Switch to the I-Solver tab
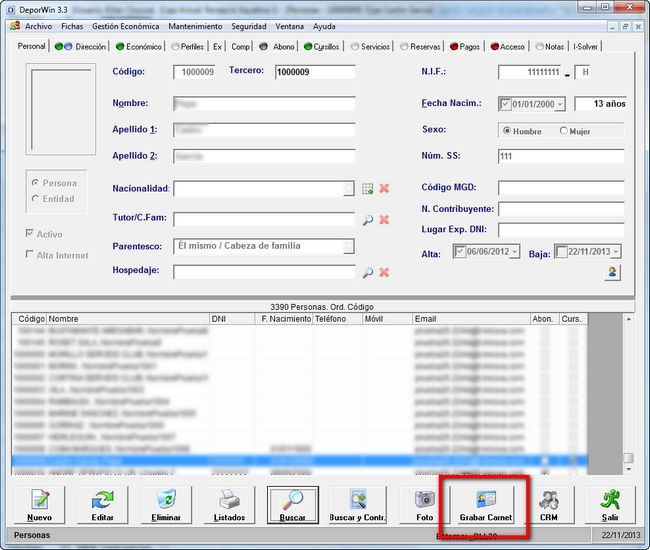Image resolution: width=650 pixels, height=550 pixels. coord(585,46)
